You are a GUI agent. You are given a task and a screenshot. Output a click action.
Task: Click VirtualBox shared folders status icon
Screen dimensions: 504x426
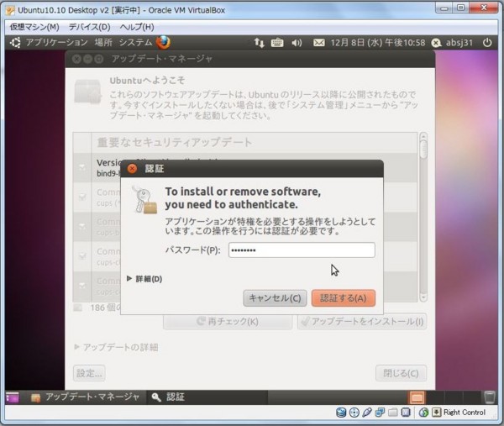click(393, 413)
